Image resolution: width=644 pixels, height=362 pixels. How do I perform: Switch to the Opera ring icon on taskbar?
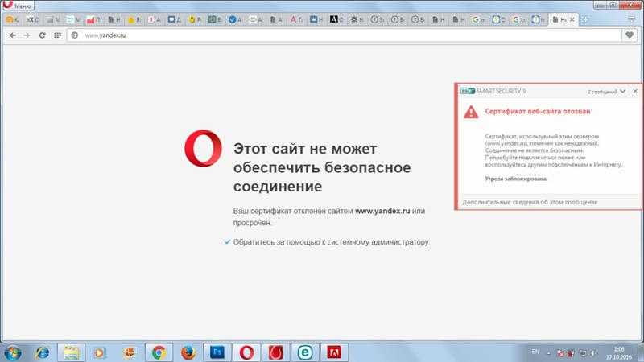(x=246, y=352)
